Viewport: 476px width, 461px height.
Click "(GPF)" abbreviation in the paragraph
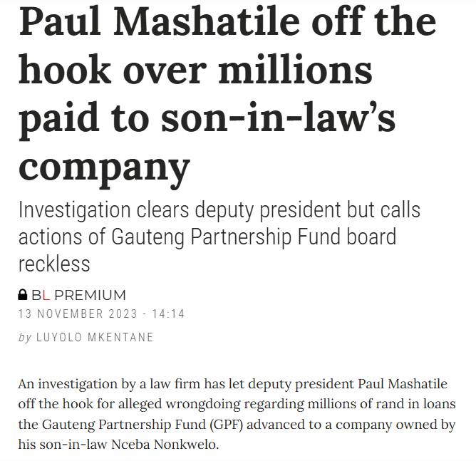click(x=226, y=424)
